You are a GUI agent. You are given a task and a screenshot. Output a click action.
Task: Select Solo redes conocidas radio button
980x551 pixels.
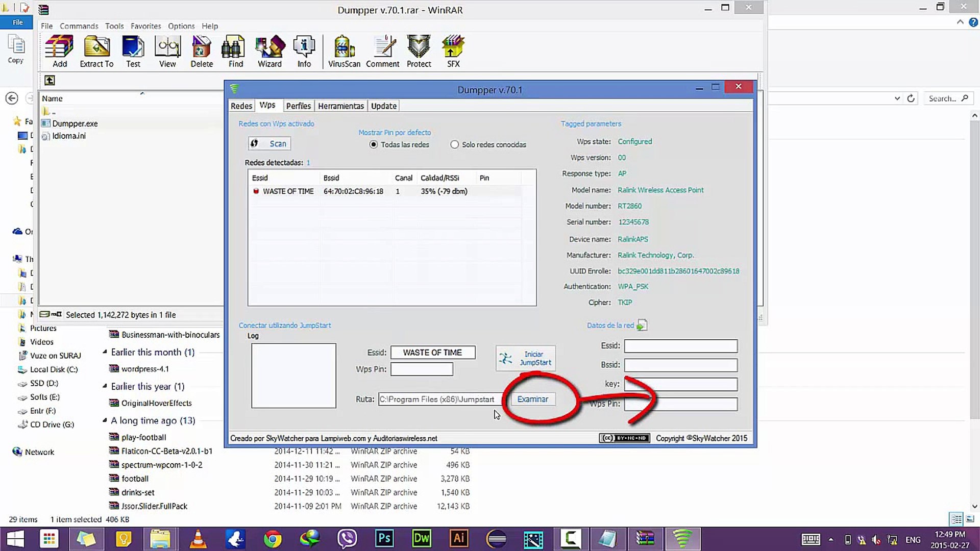(x=454, y=144)
